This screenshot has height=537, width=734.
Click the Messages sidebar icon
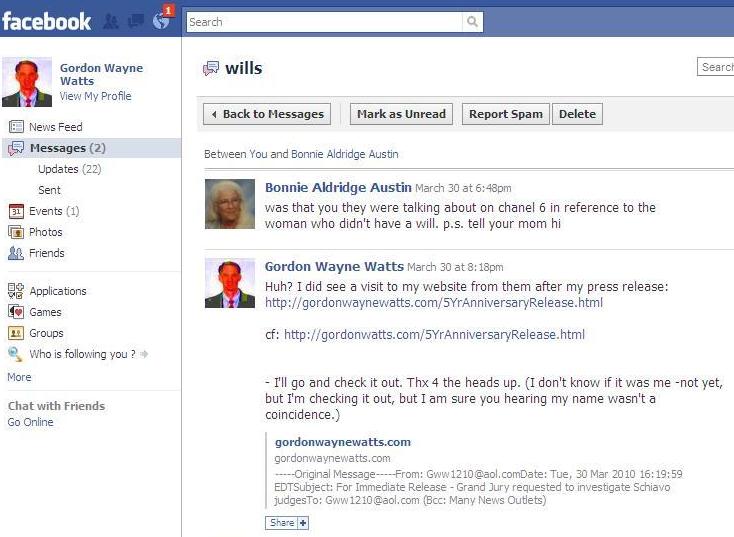tap(16, 148)
